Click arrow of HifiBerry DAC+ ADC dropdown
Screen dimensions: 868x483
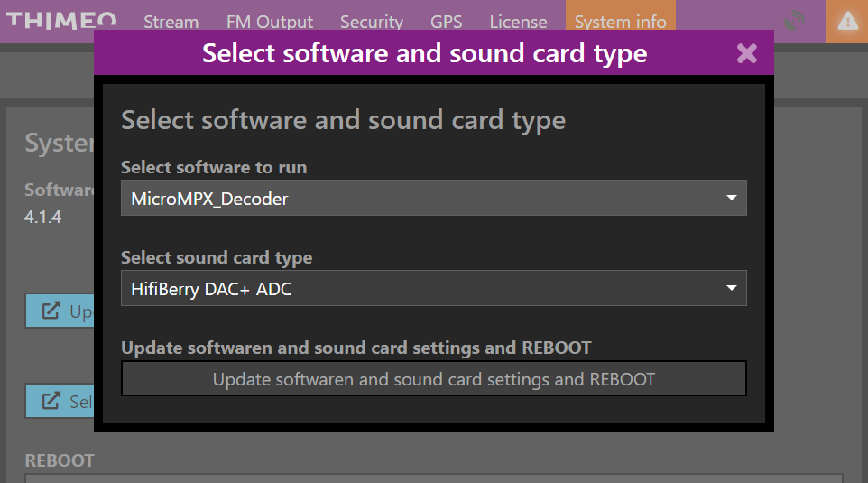click(732, 289)
